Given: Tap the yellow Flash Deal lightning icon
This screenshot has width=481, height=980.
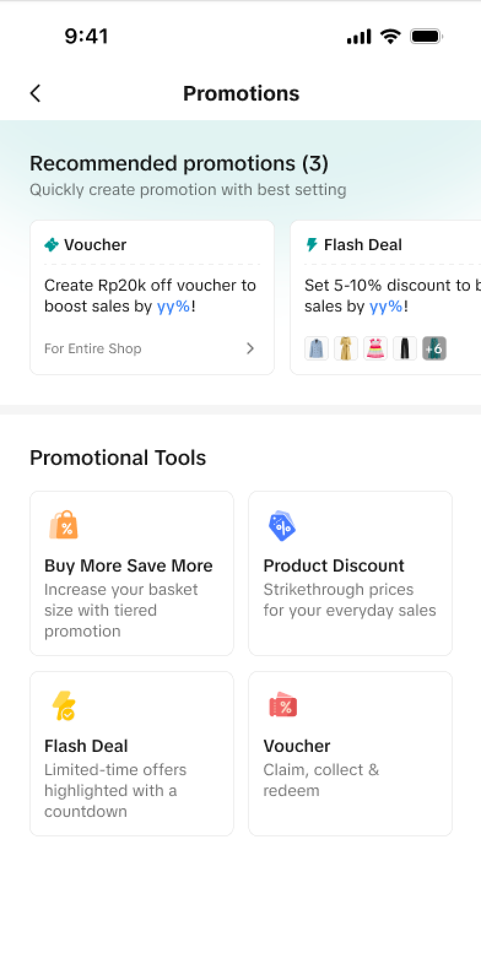Looking at the screenshot, I should click(x=63, y=706).
